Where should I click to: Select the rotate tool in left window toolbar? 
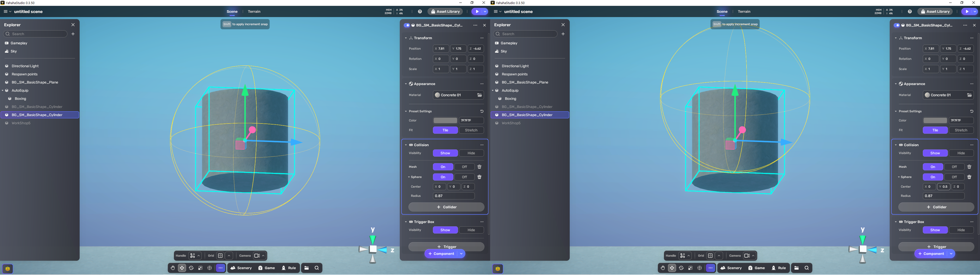tap(191, 268)
